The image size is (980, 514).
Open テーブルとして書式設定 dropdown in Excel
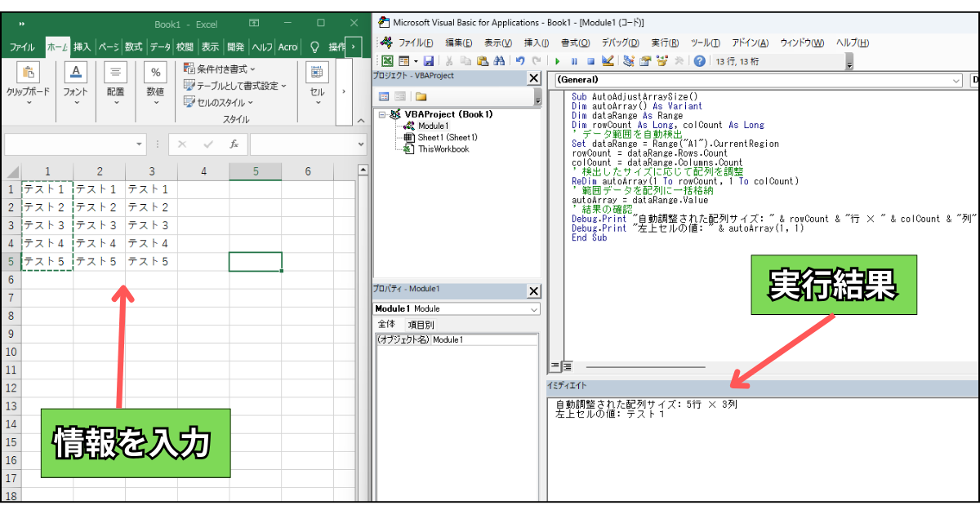pyautogui.click(x=235, y=86)
